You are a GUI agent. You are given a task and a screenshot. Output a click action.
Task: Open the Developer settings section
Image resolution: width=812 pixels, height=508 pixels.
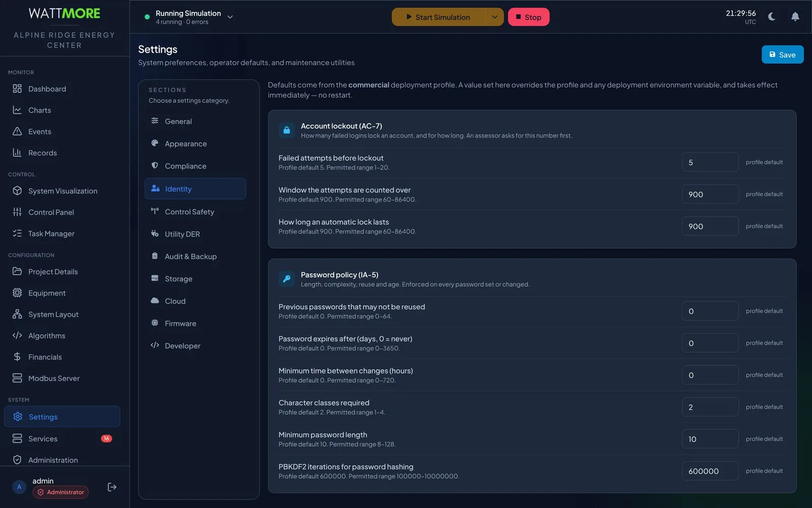[x=195, y=346]
